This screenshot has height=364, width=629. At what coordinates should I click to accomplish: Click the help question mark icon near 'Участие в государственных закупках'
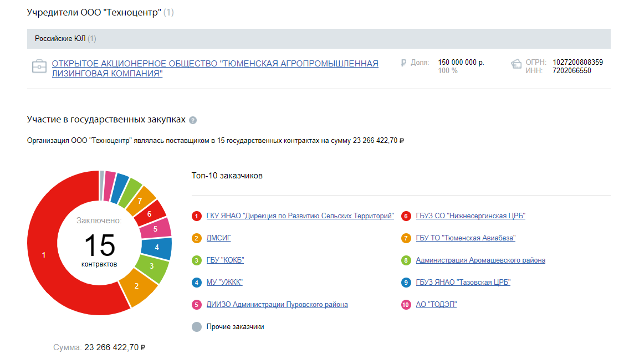193,120
